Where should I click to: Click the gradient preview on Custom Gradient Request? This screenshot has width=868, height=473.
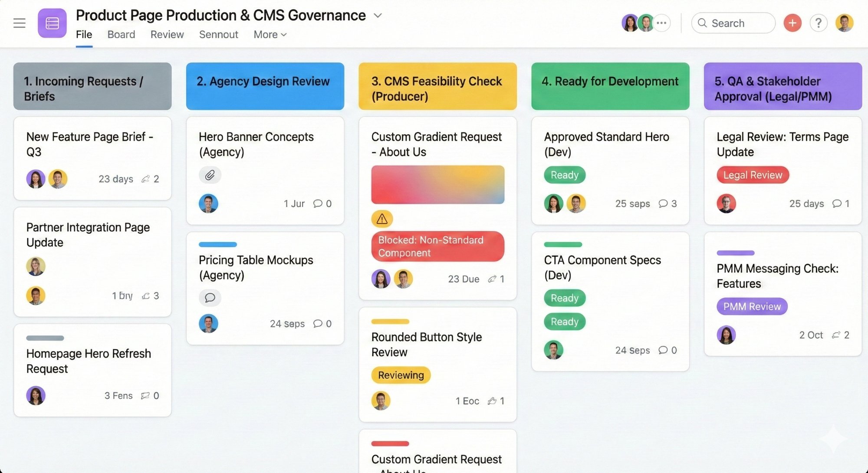click(x=437, y=184)
